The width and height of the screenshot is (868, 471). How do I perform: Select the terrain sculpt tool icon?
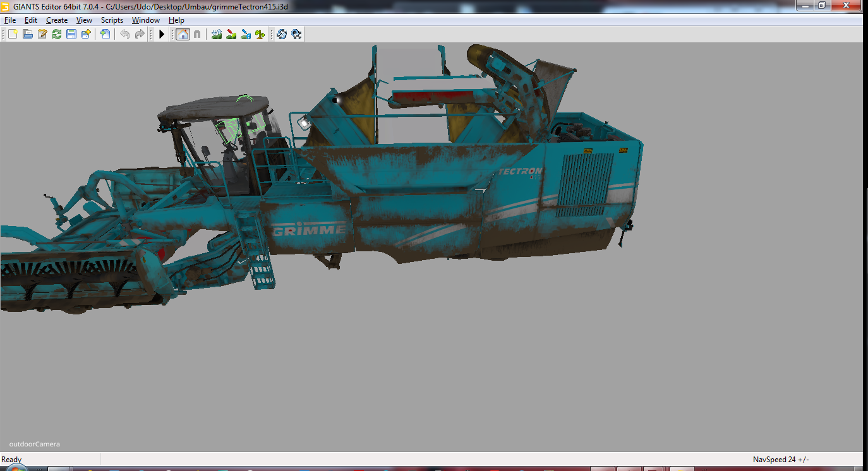pos(217,34)
